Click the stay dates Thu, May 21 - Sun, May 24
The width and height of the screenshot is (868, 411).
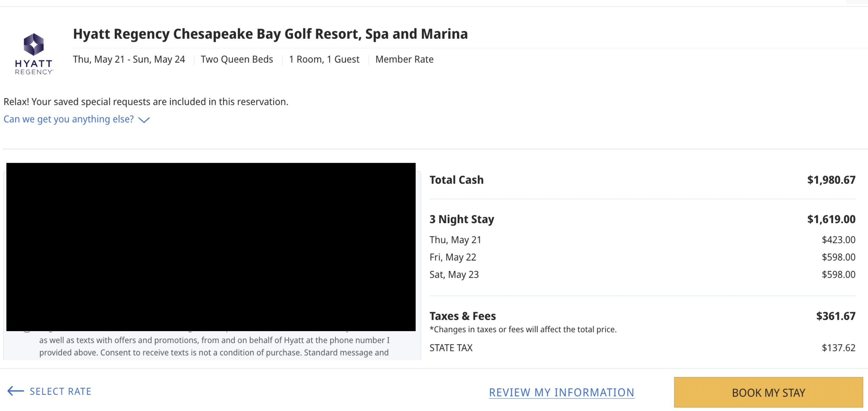(129, 59)
